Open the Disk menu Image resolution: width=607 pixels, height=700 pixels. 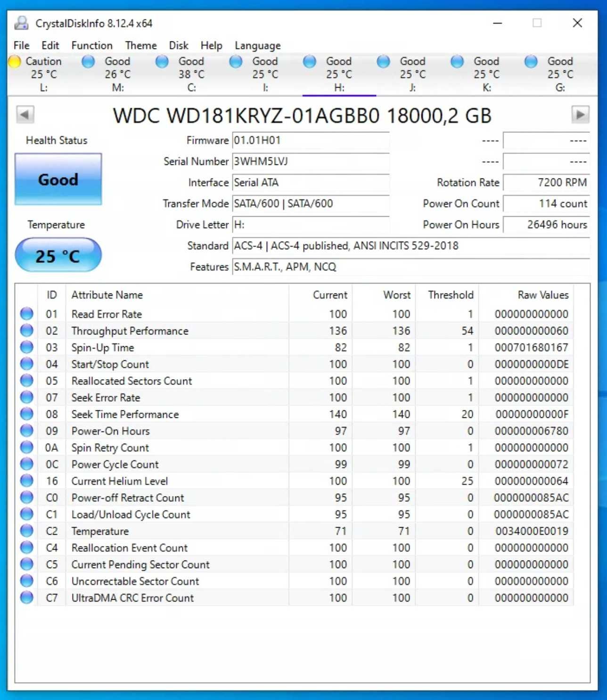tap(179, 45)
